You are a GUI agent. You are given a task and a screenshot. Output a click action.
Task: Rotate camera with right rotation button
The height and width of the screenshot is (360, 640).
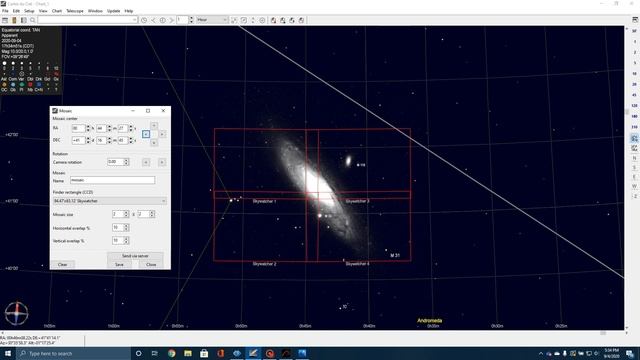pyautogui.click(x=162, y=162)
